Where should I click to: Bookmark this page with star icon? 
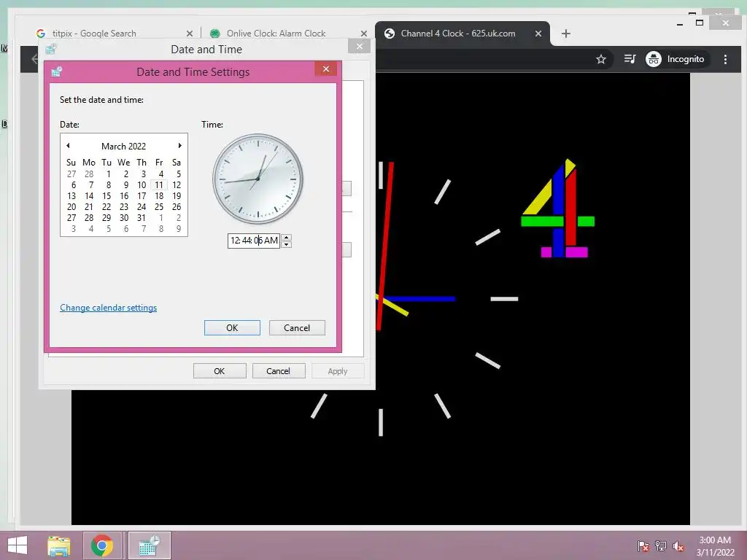click(601, 59)
